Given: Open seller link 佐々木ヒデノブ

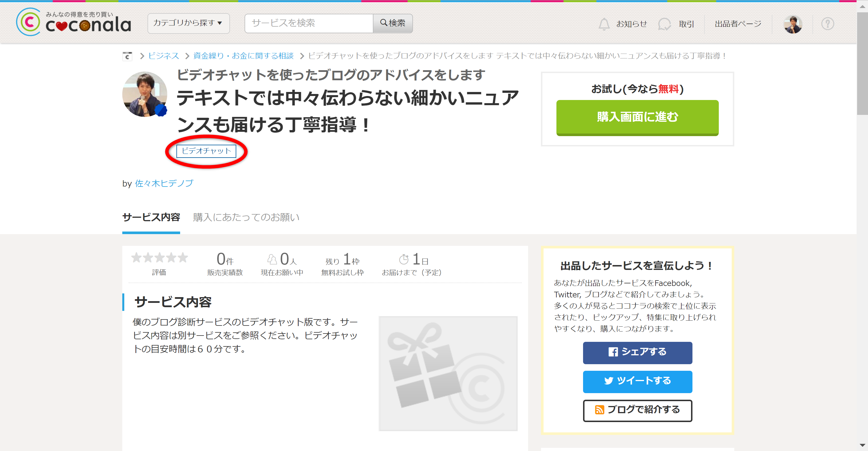Looking at the screenshot, I should pos(164,183).
